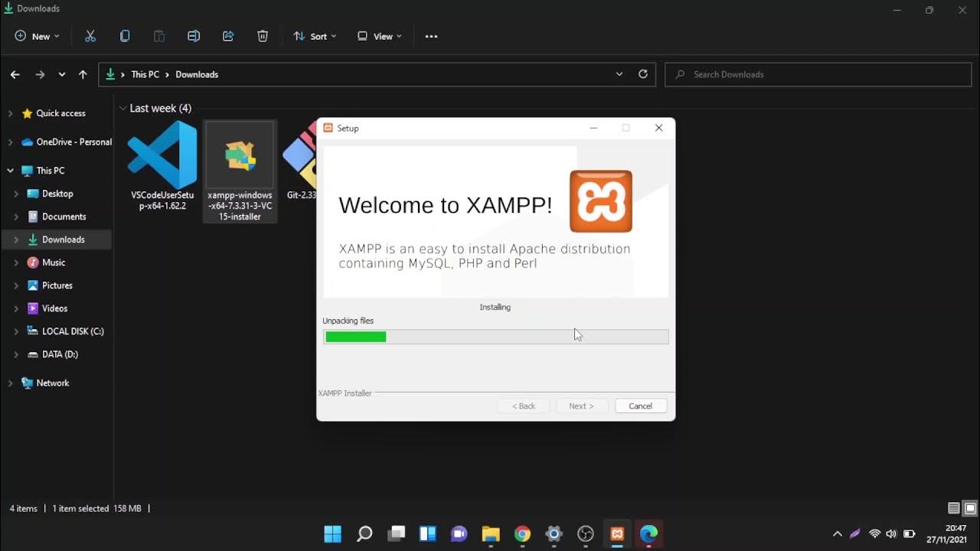This screenshot has width=980, height=551.
Task: Click the Share icon in Explorer toolbar
Action: click(228, 36)
